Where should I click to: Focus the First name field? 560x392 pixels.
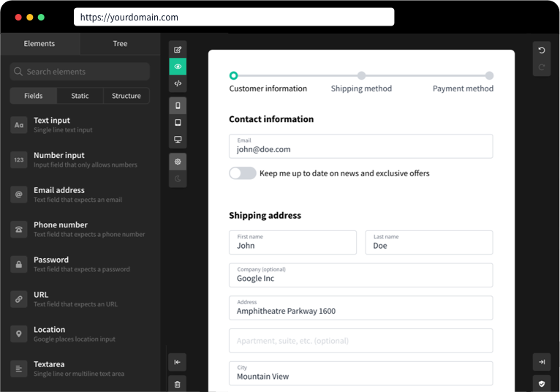[293, 243]
